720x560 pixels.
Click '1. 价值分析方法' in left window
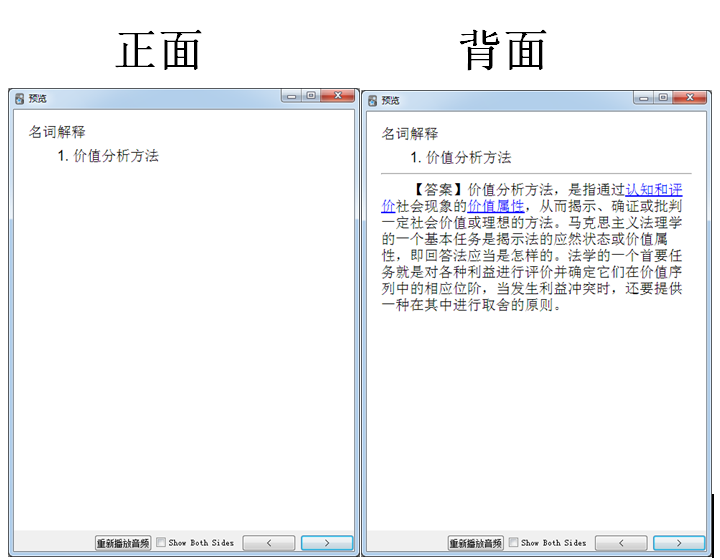108,156
